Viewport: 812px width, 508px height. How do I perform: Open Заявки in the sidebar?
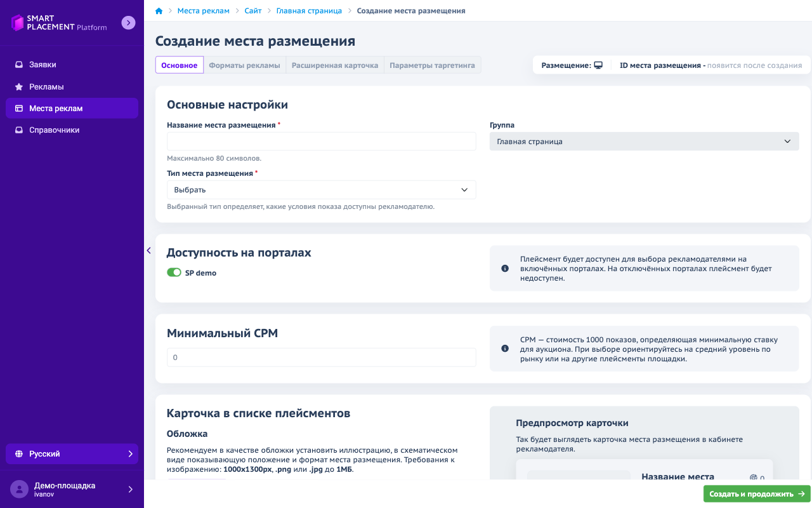pyautogui.click(x=72, y=65)
